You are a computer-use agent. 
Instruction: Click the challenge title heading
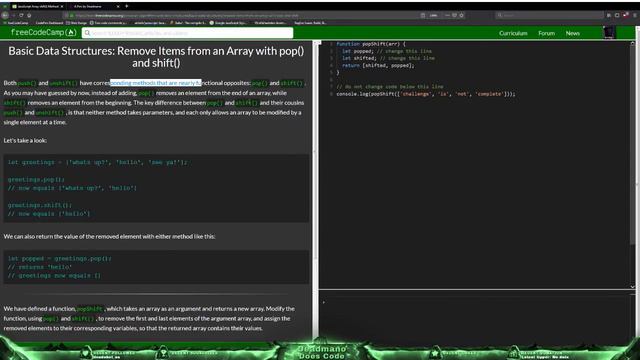(x=156, y=57)
